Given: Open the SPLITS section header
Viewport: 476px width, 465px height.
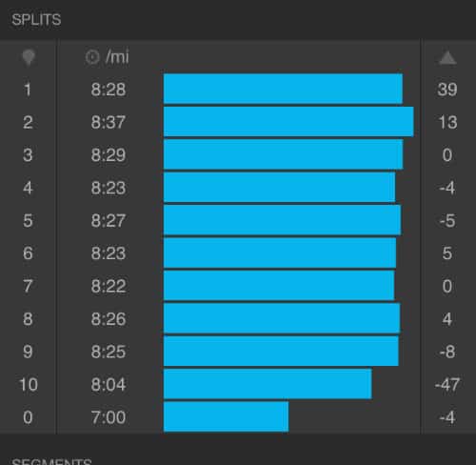Looking at the screenshot, I should (36, 20).
